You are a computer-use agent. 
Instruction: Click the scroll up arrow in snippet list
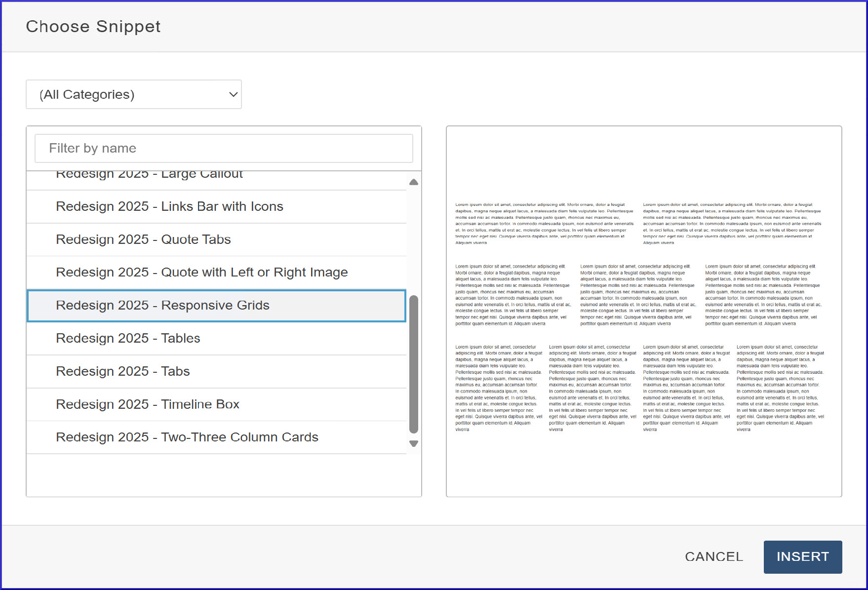[414, 182]
